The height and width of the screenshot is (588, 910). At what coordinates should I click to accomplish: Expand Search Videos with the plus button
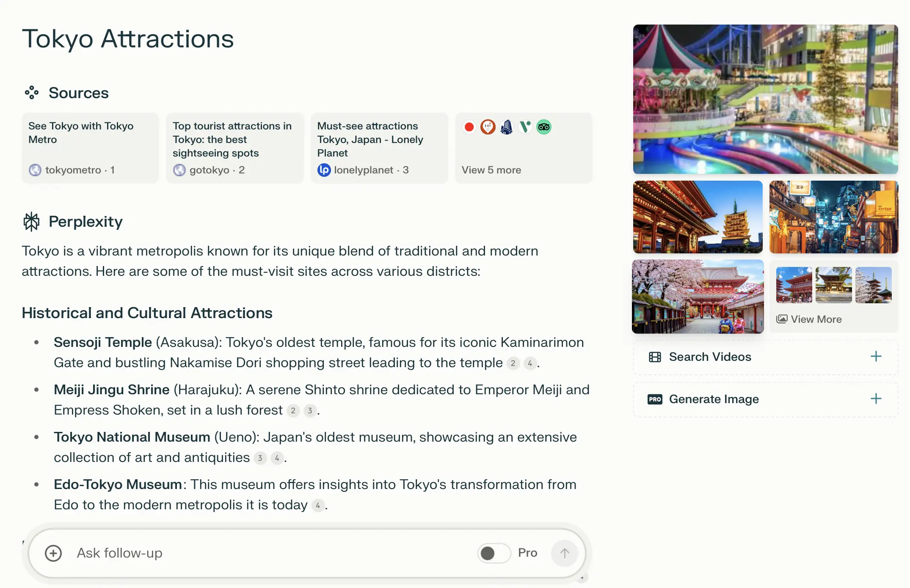click(875, 357)
